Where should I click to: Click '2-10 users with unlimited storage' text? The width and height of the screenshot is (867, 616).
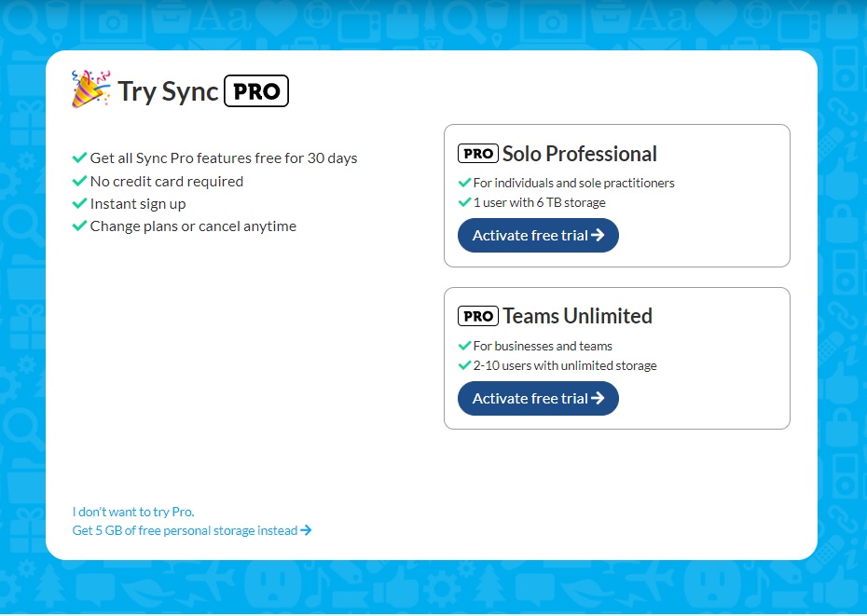(565, 365)
